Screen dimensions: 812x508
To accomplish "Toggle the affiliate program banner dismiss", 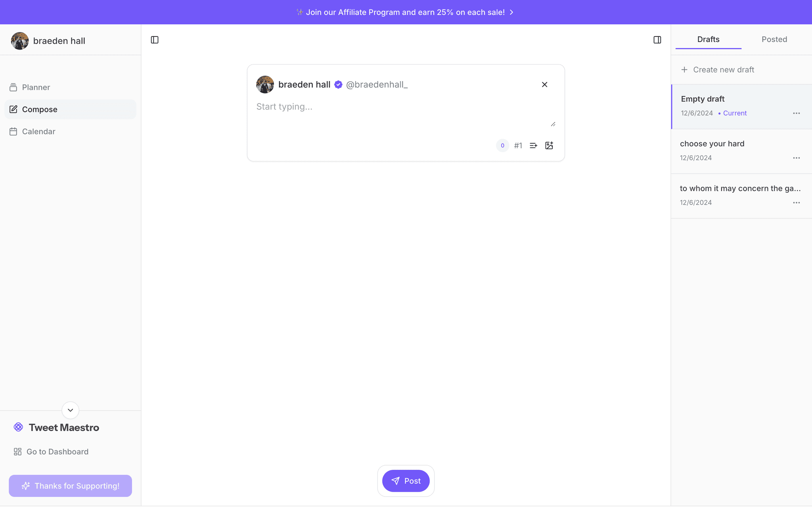I will 512,12.
